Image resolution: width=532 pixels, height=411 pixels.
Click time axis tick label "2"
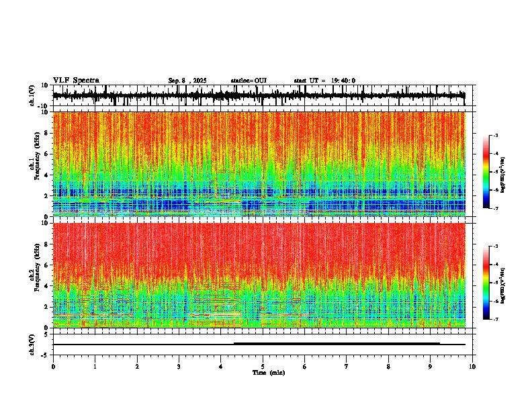point(137,367)
